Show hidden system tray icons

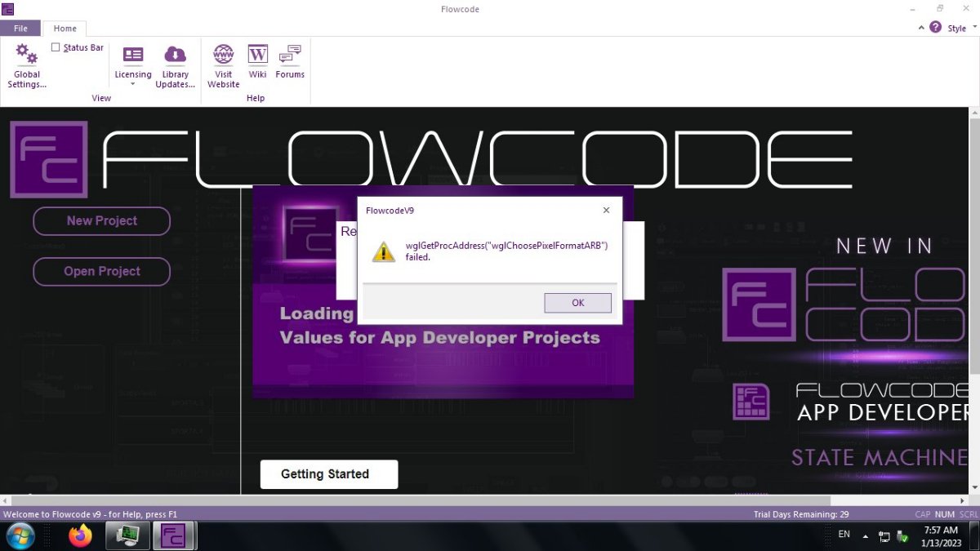[865, 536]
